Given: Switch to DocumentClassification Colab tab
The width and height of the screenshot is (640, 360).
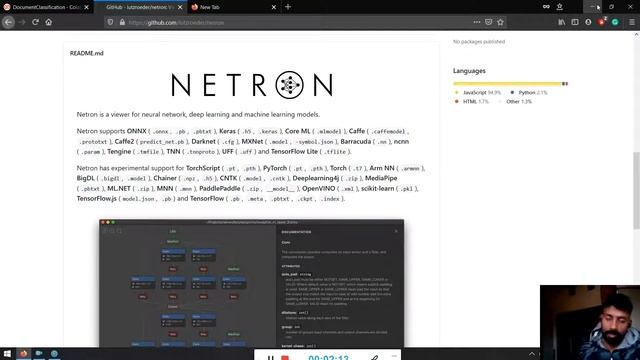Looking at the screenshot, I should point(46,7).
